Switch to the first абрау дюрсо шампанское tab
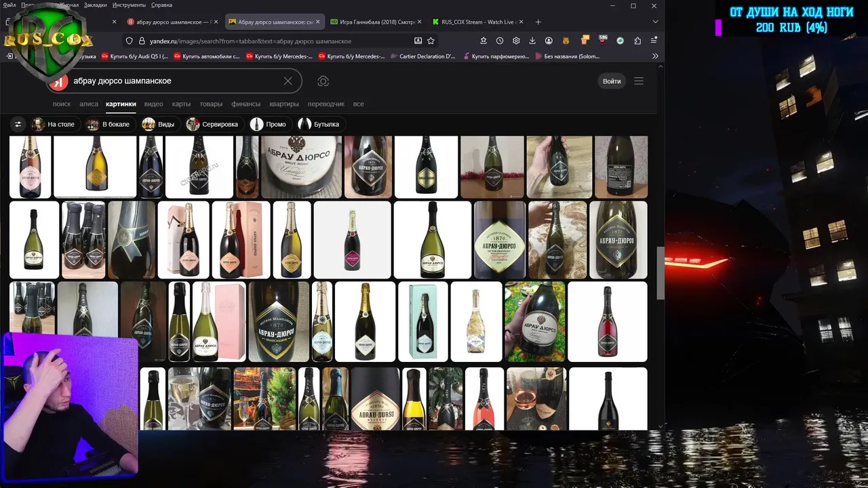The width and height of the screenshot is (868, 488). 172,22
